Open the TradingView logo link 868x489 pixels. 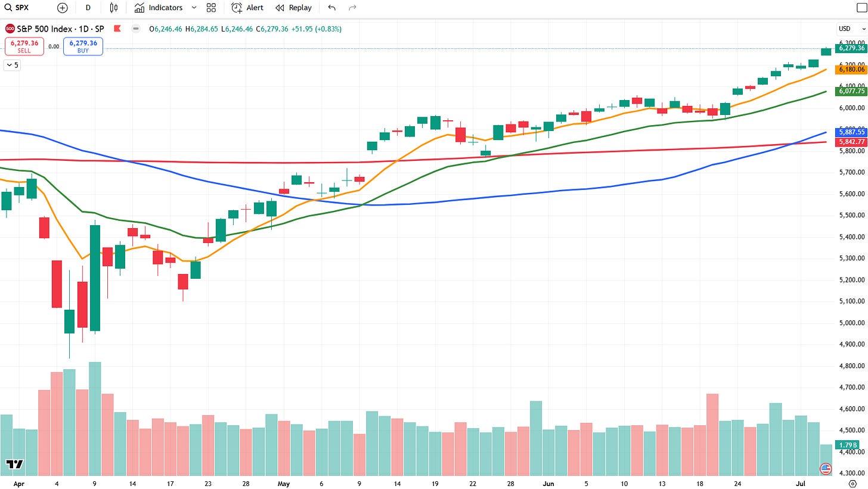14,464
